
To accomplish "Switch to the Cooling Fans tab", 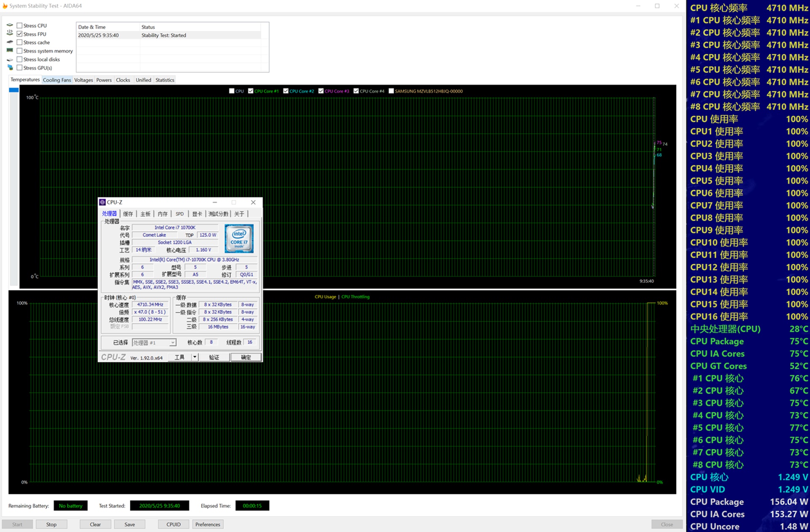I will pos(57,80).
